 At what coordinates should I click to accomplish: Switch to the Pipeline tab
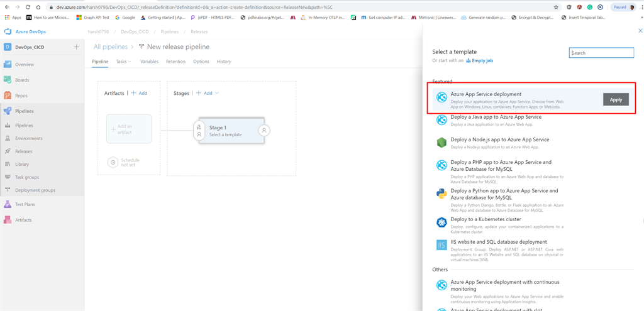100,62
